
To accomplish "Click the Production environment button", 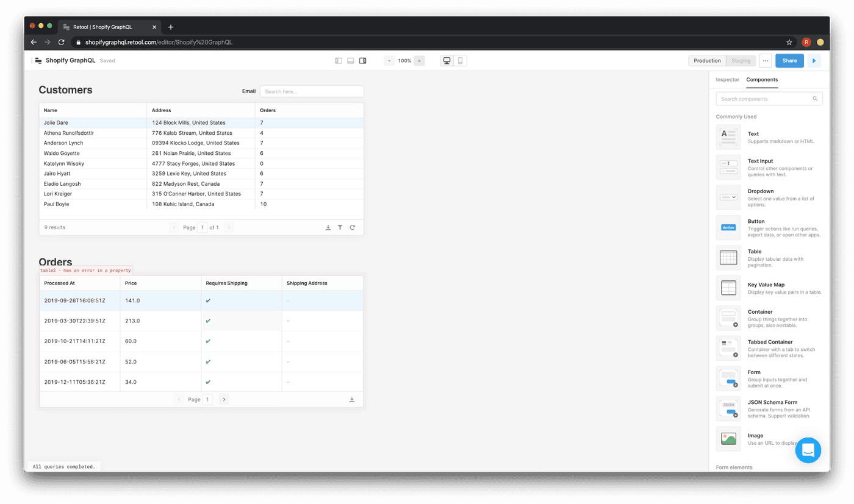I will [707, 61].
